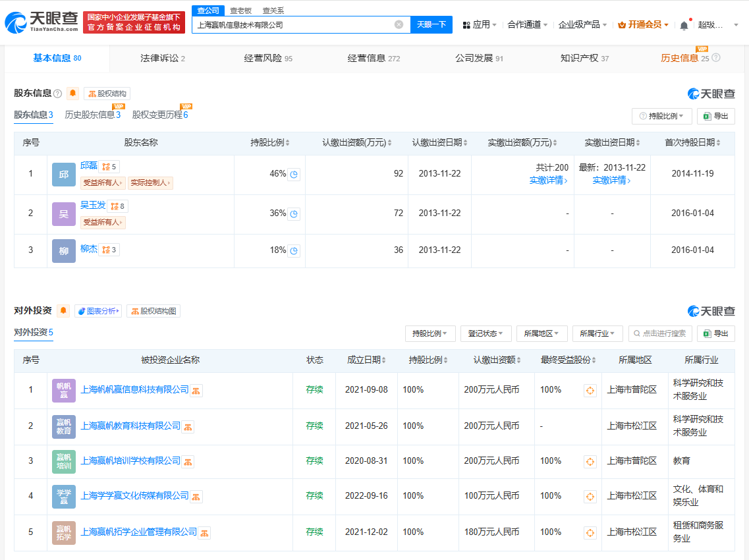Open the 所属地区 filter dropdown
The width and height of the screenshot is (749, 560).
coord(541,333)
